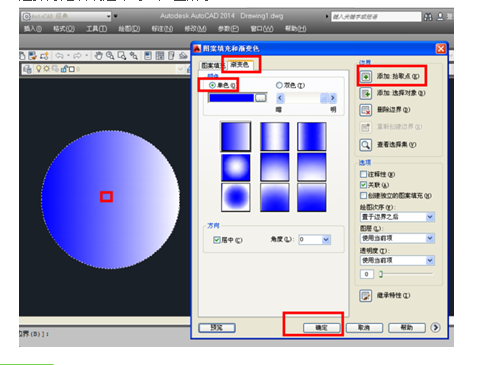Open the Angle dropdown

(326, 240)
